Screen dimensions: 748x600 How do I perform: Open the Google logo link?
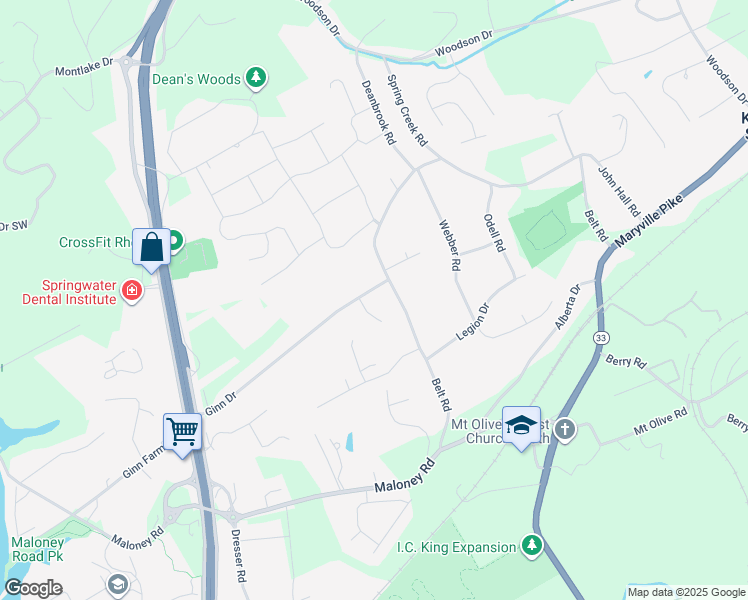[33, 588]
